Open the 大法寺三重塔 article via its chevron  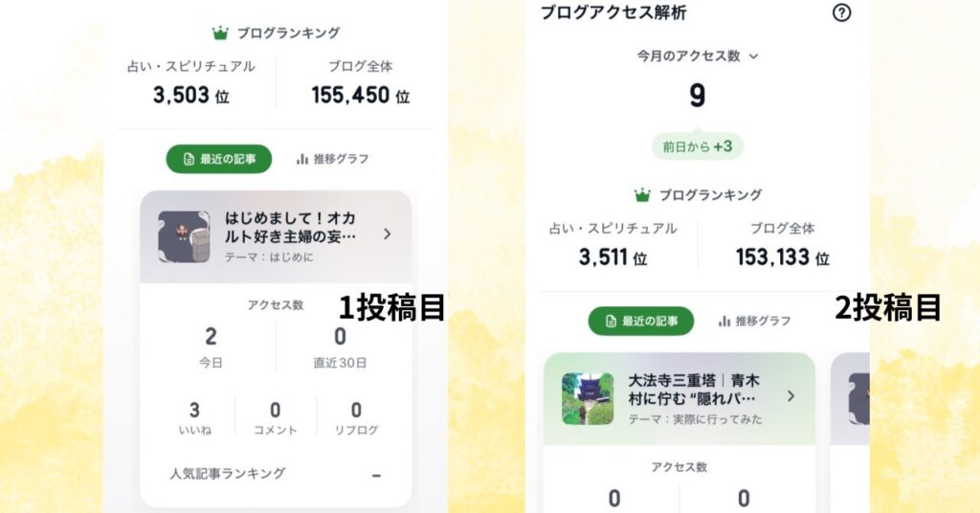click(791, 396)
